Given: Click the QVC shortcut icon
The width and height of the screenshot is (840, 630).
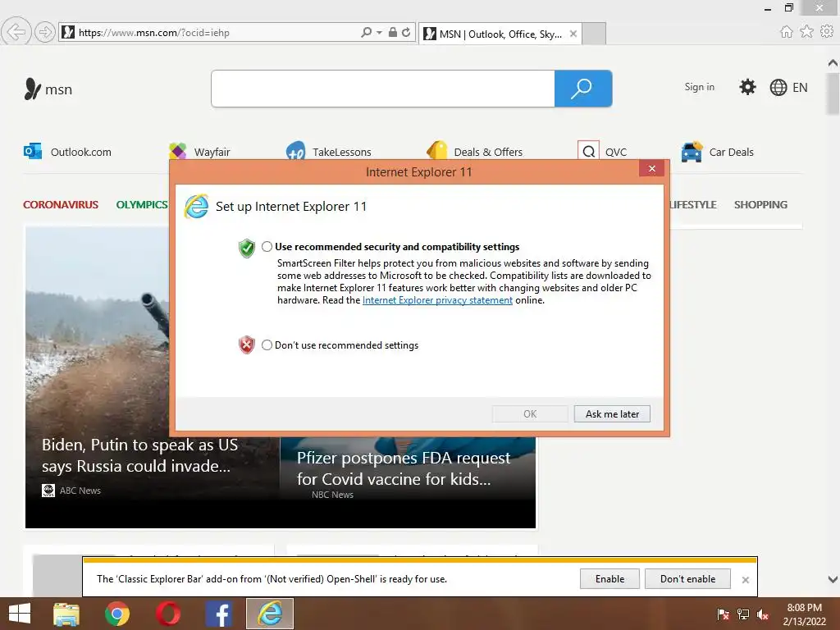Looking at the screenshot, I should [588, 151].
